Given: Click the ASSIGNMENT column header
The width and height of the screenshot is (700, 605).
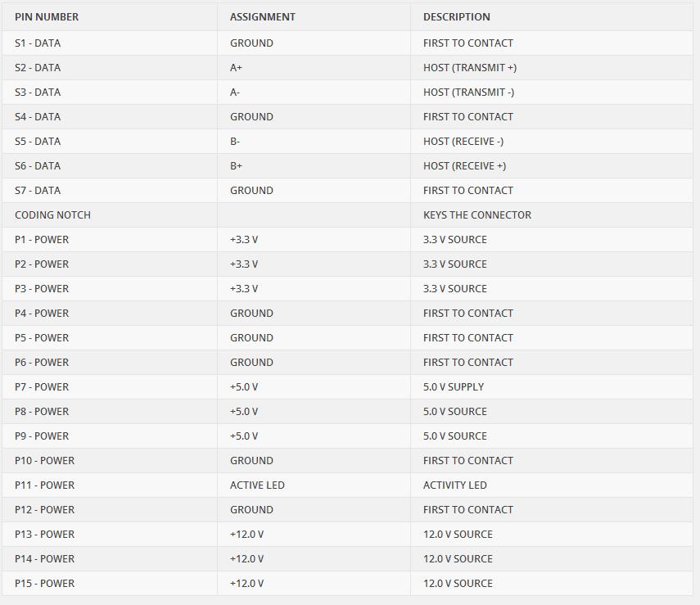Looking at the screenshot, I should (x=263, y=17).
